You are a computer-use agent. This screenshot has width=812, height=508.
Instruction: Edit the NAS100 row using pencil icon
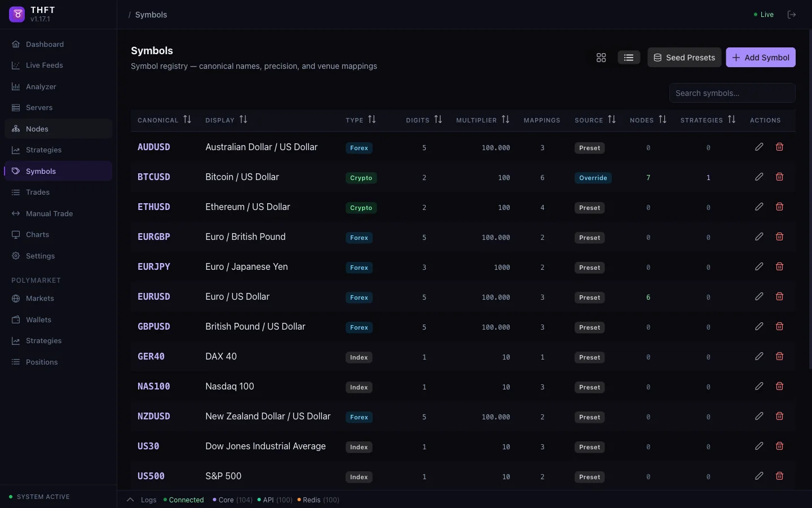click(x=759, y=386)
